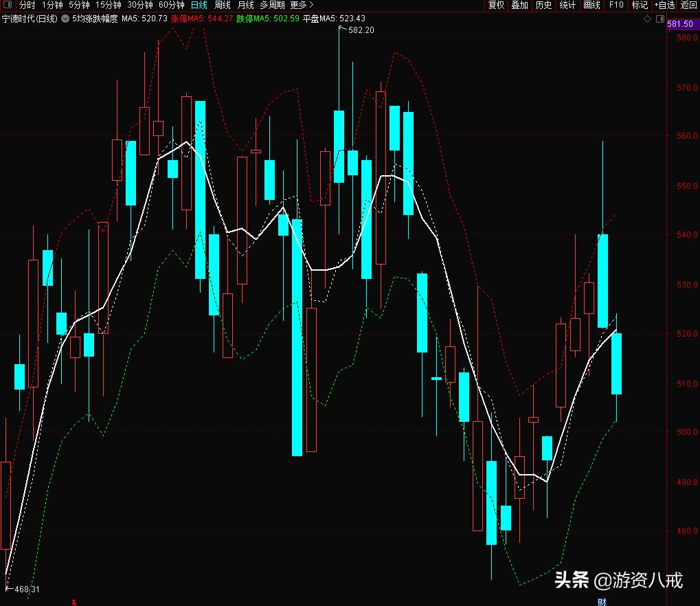
Task: Expand the 更多 periods menu
Action: click(x=302, y=5)
